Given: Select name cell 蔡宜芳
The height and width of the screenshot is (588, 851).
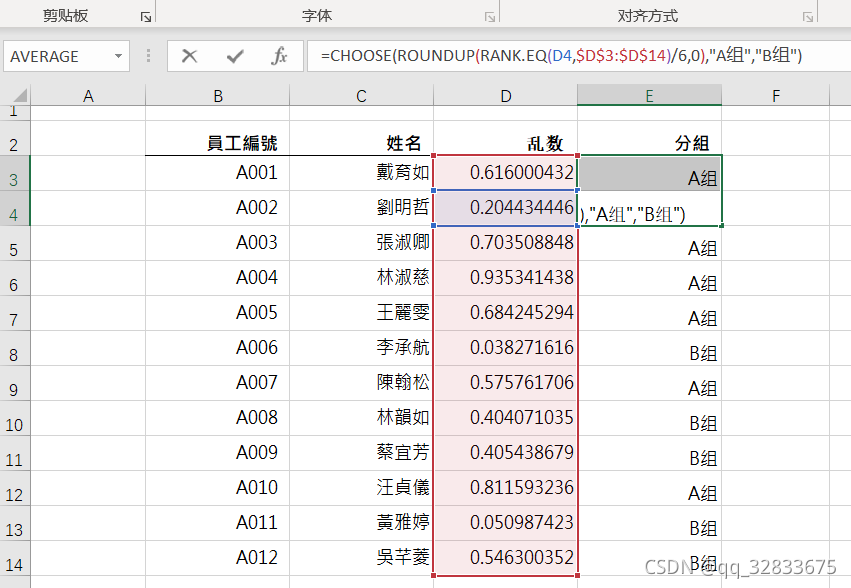Looking at the screenshot, I should point(361,453).
